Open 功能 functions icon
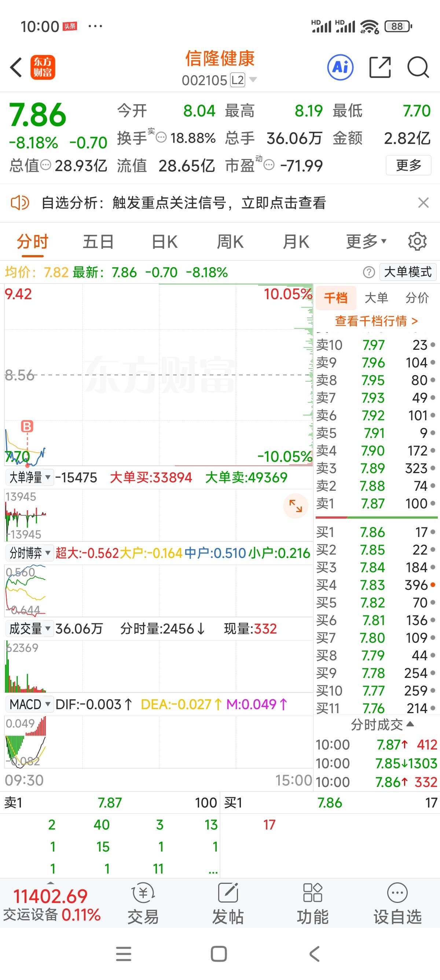 tap(313, 904)
